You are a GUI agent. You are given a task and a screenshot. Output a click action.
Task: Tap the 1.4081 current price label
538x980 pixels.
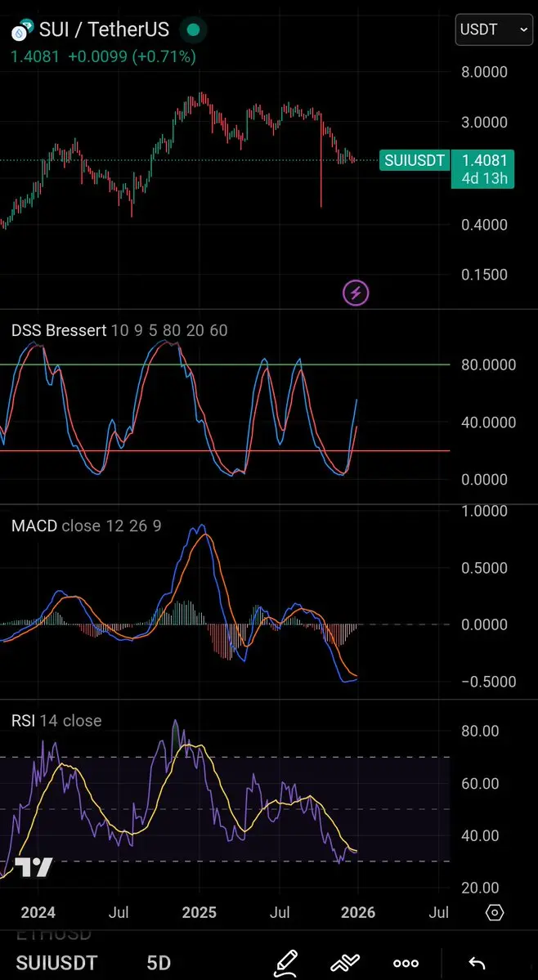[484, 161]
